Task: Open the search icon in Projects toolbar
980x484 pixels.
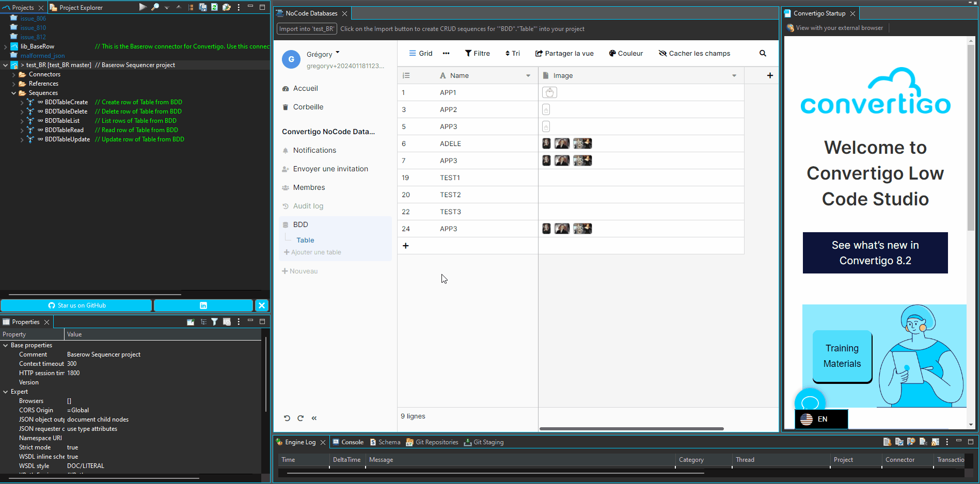Action: tap(155, 7)
